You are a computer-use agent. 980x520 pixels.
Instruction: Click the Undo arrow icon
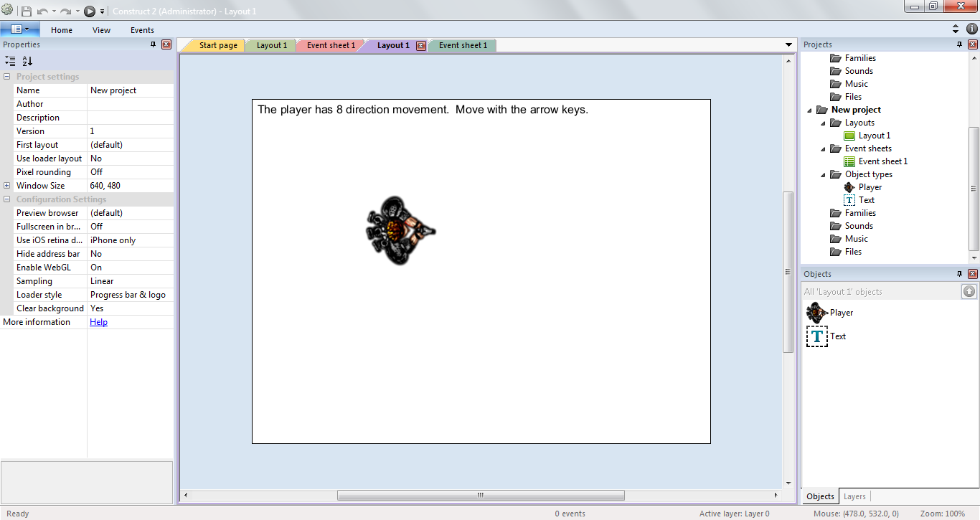[x=44, y=11]
